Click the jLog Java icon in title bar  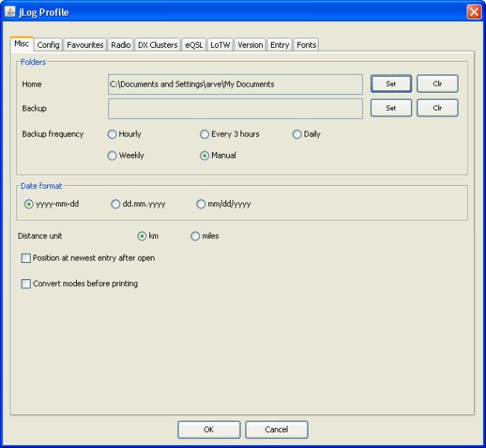10,11
